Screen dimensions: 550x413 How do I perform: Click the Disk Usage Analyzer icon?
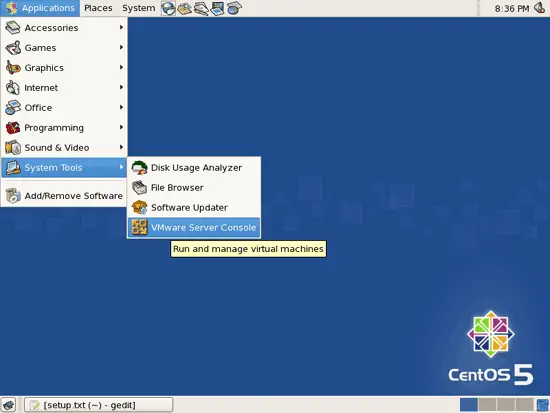(139, 168)
